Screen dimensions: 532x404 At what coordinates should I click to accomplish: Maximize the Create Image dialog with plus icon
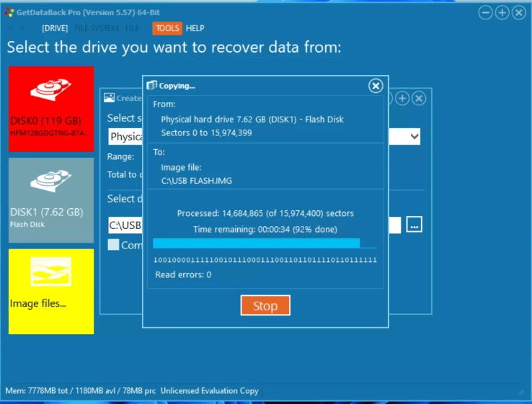coord(402,99)
